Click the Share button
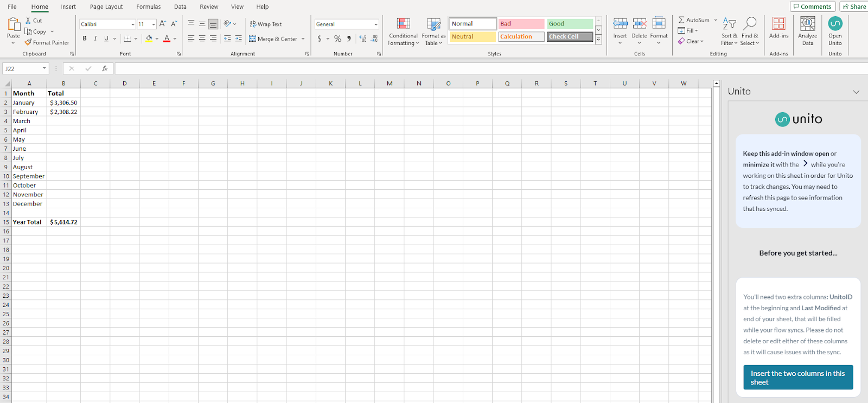 [x=854, y=7]
